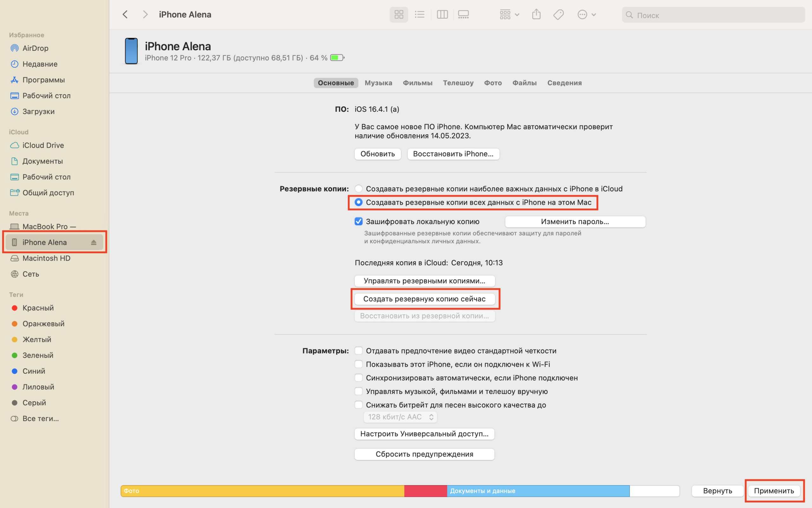
Task: Go back with the left chevron
Action: (x=125, y=15)
